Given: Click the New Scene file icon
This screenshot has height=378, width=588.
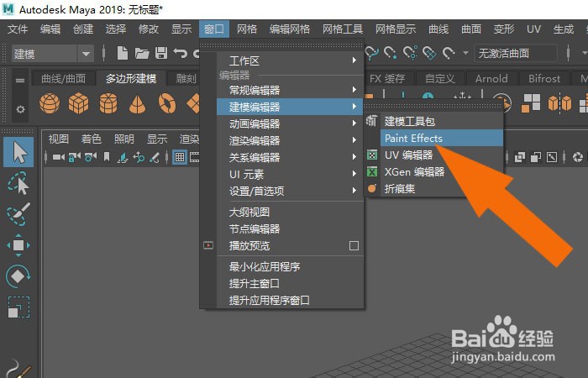Looking at the screenshot, I should click(123, 53).
